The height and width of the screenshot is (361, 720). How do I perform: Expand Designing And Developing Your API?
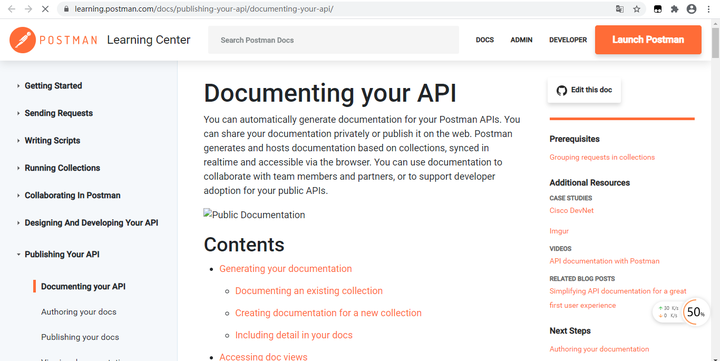click(x=91, y=223)
